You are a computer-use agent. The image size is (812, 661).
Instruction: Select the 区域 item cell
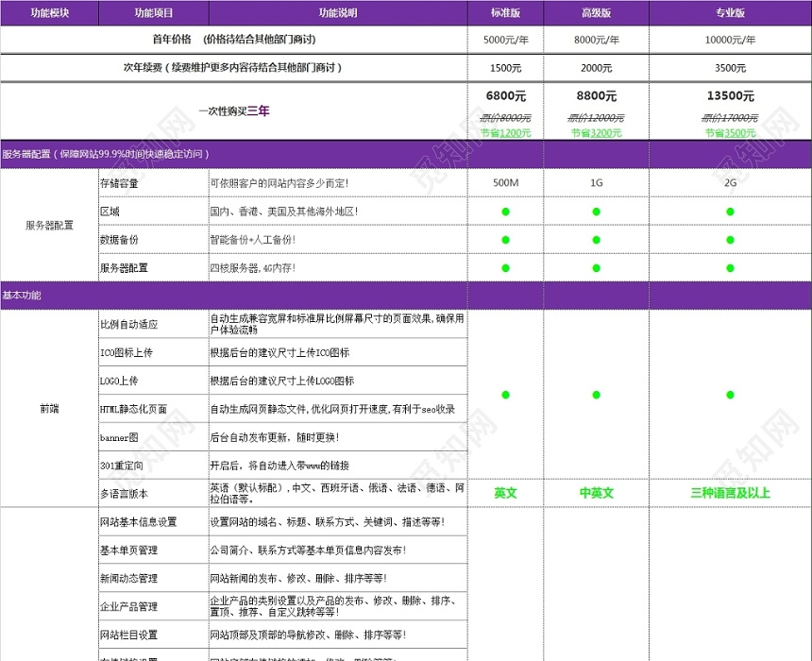pos(154,212)
